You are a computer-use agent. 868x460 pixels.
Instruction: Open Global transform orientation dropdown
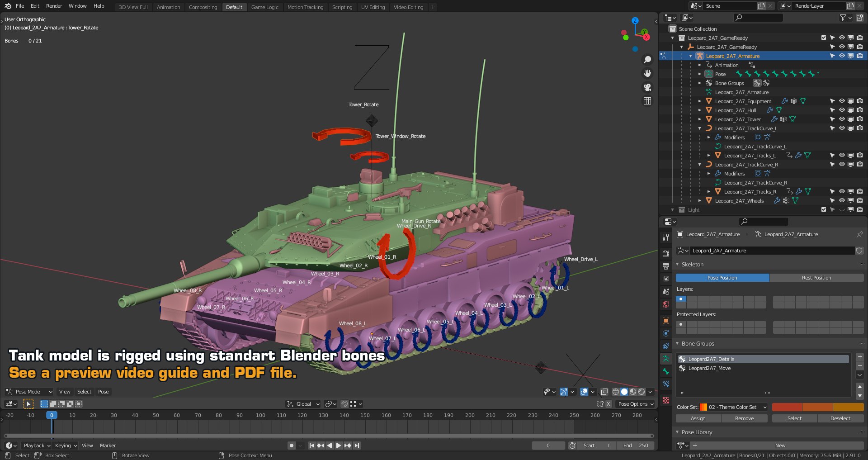point(303,404)
